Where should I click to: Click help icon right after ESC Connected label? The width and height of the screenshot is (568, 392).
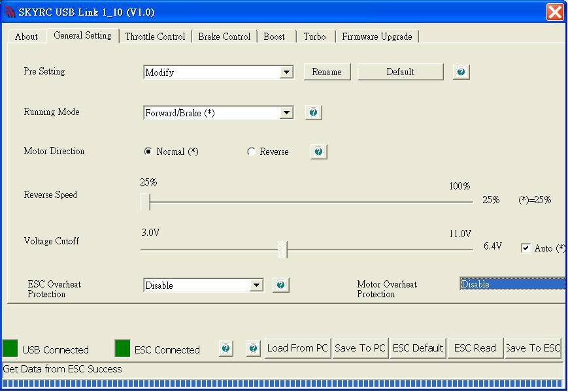tap(226, 348)
